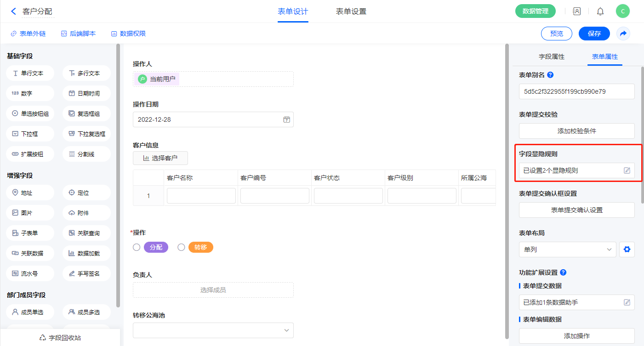Click the 表单别名 help question icon

tap(550, 75)
